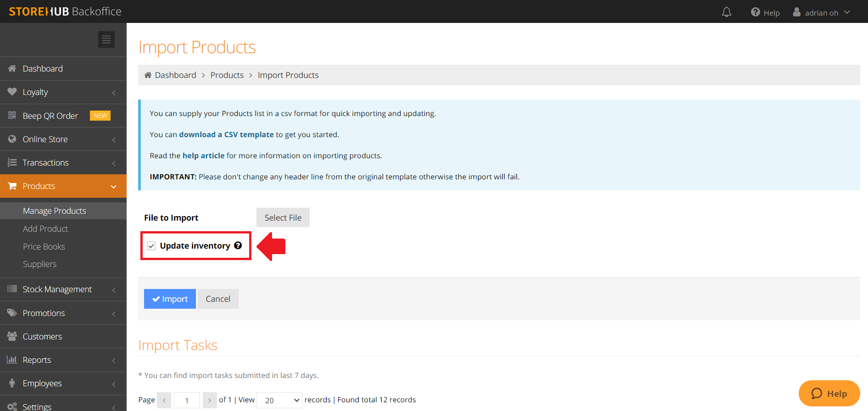This screenshot has height=411, width=868.
Task: Expand the Online Store submenu chevron
Action: coord(114,140)
